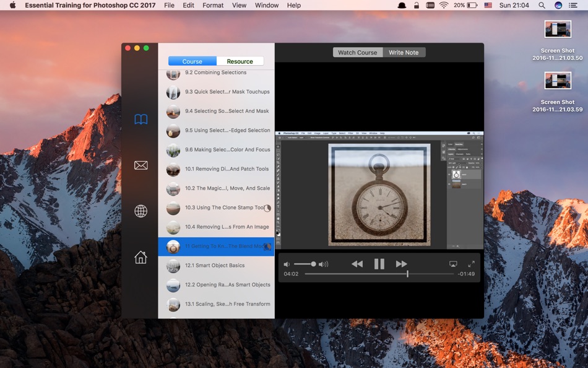The width and height of the screenshot is (588, 368).
Task: Click thumbnail of lesson 9.3
Action: 173,92
